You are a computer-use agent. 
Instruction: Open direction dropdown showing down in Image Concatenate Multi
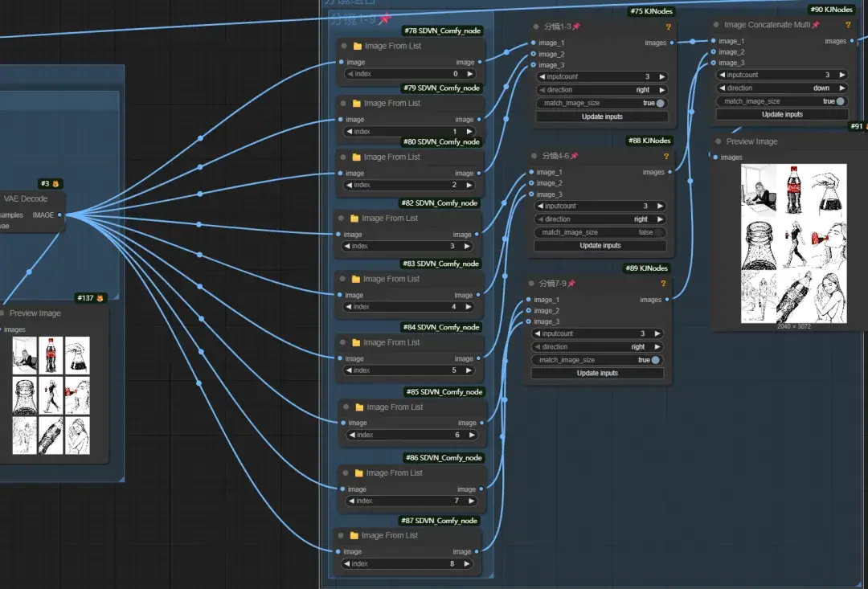coord(782,88)
